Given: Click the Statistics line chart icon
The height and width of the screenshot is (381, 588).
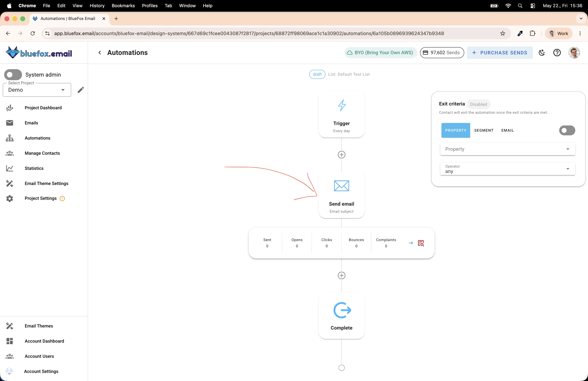Looking at the screenshot, I should coord(10,168).
